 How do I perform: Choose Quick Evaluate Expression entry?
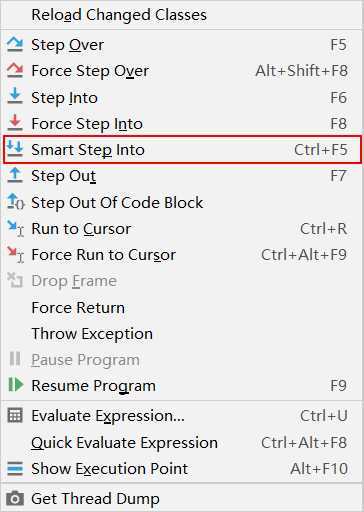point(182,442)
